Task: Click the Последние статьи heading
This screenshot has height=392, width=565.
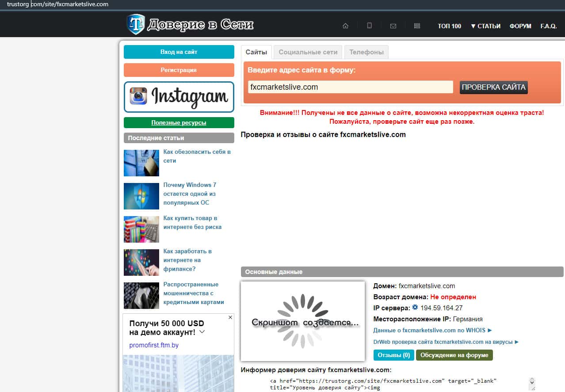Action: point(179,138)
